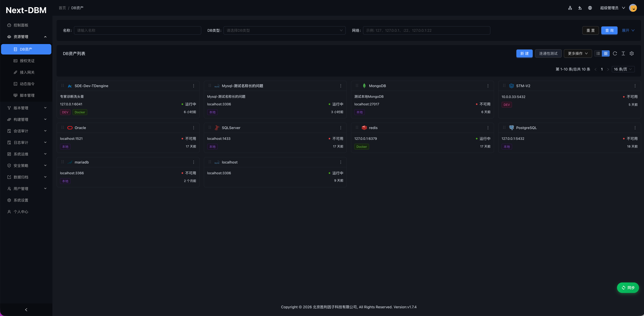Open the redis card drag handle
Image resolution: width=644 pixels, height=316 pixels.
357,127
